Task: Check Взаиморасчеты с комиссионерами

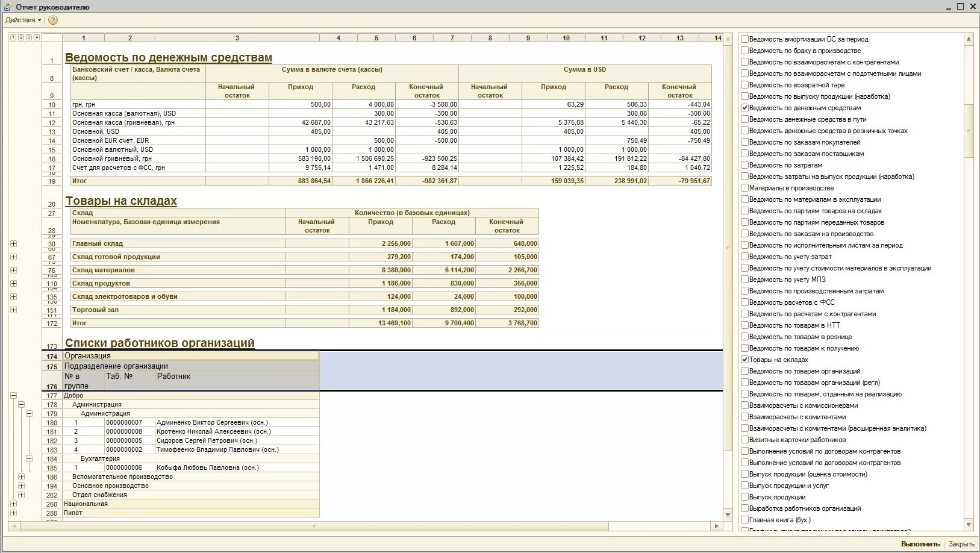Action: pos(745,405)
